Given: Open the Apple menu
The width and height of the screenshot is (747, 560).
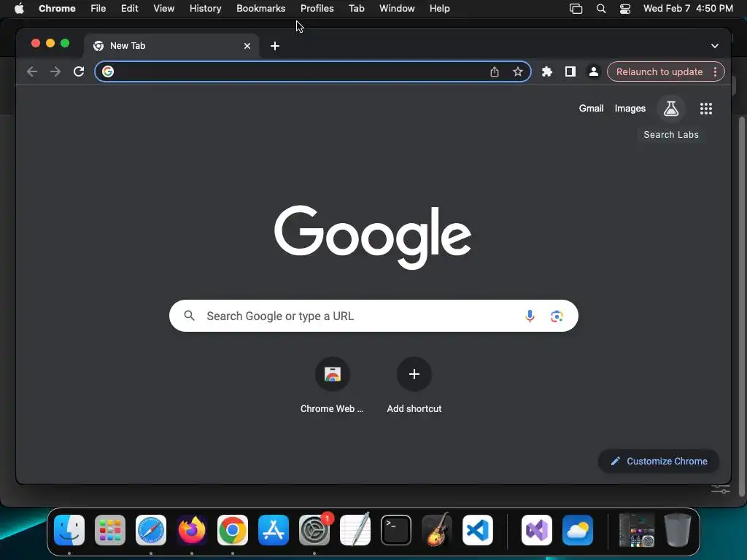Looking at the screenshot, I should coord(19,9).
